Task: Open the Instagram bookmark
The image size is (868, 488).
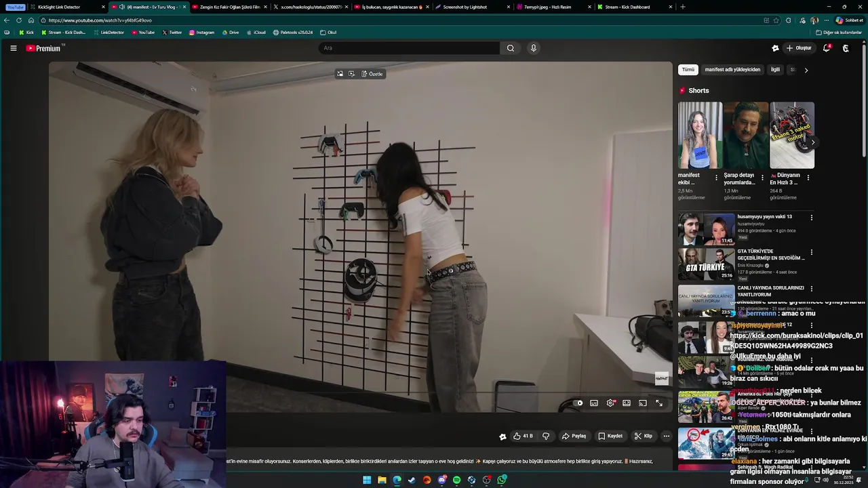Action: [x=201, y=33]
